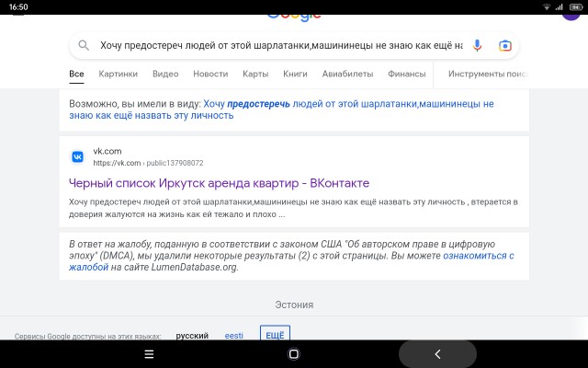The height and width of the screenshot is (368, 588).
Task: Switch to Карты tab
Action: point(255,74)
